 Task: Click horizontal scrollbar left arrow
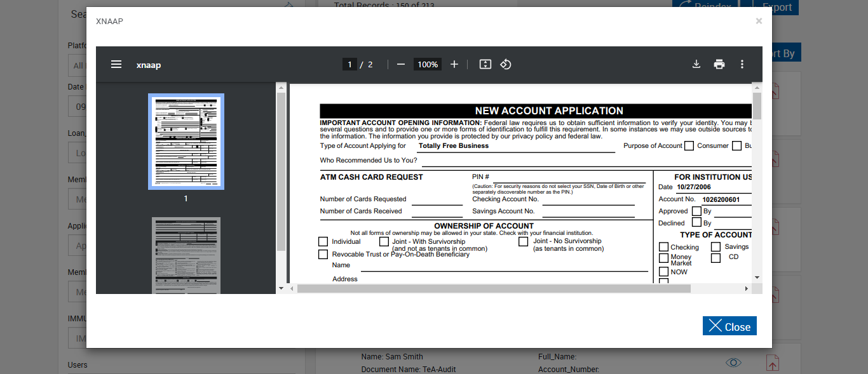[292, 289]
